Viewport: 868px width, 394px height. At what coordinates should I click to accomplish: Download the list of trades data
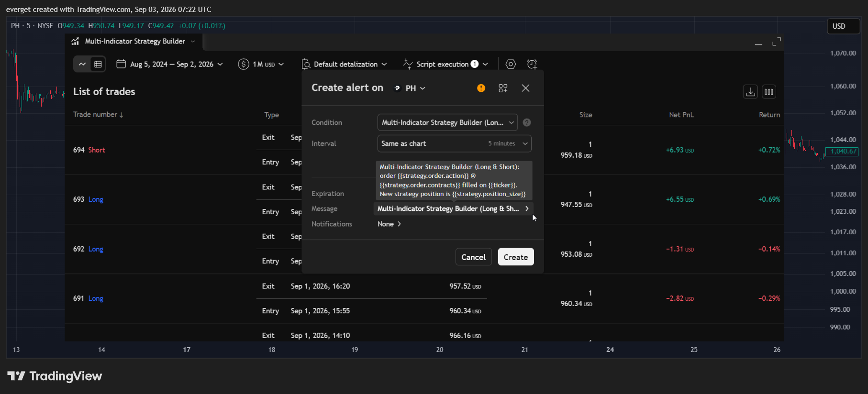coord(751,92)
